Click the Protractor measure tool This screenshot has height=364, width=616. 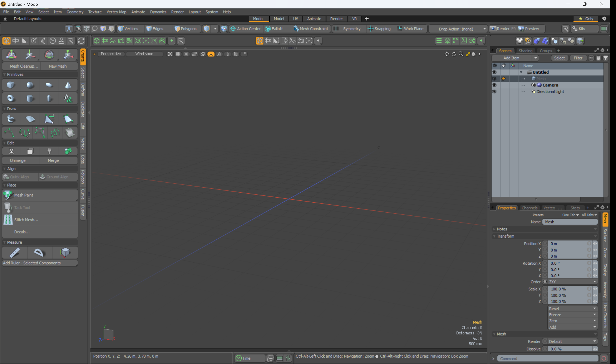tap(39, 252)
